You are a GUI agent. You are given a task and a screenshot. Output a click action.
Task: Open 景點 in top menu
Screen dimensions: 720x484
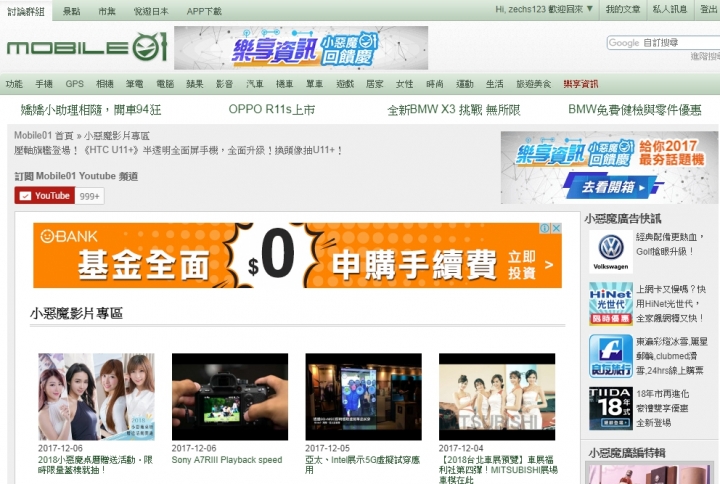71,11
